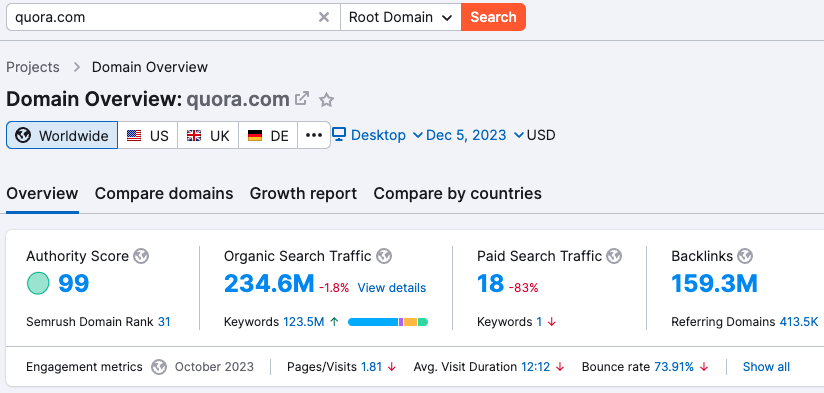824x393 pixels.
Task: Click the orange Search button
Action: pyautogui.click(x=493, y=17)
